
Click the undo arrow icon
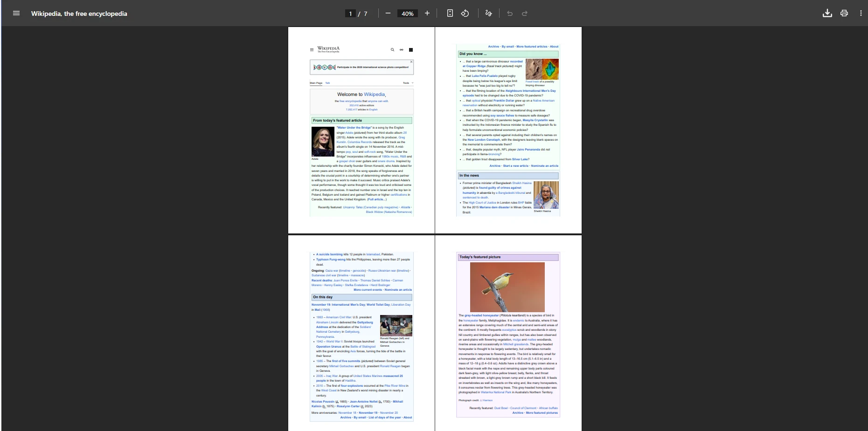coord(510,14)
